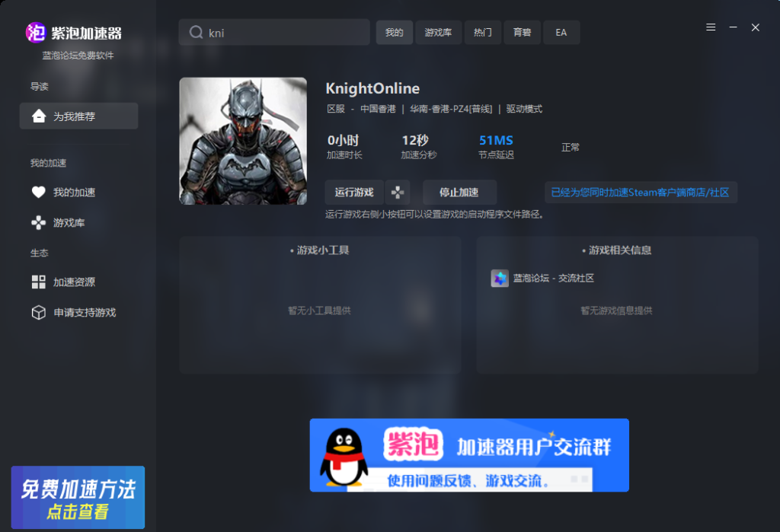Click the 驱动模式 mode label

pos(524,109)
